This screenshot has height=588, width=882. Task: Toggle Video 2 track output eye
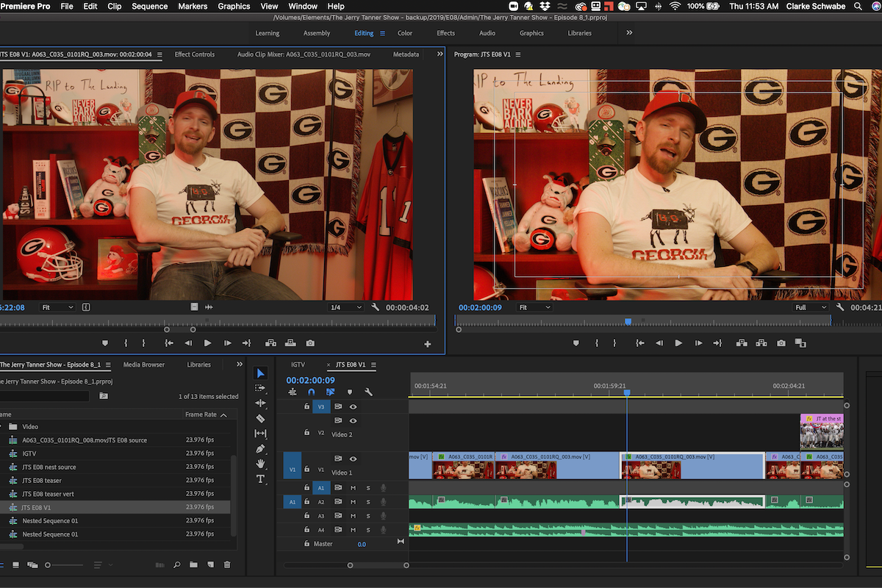coord(353,420)
